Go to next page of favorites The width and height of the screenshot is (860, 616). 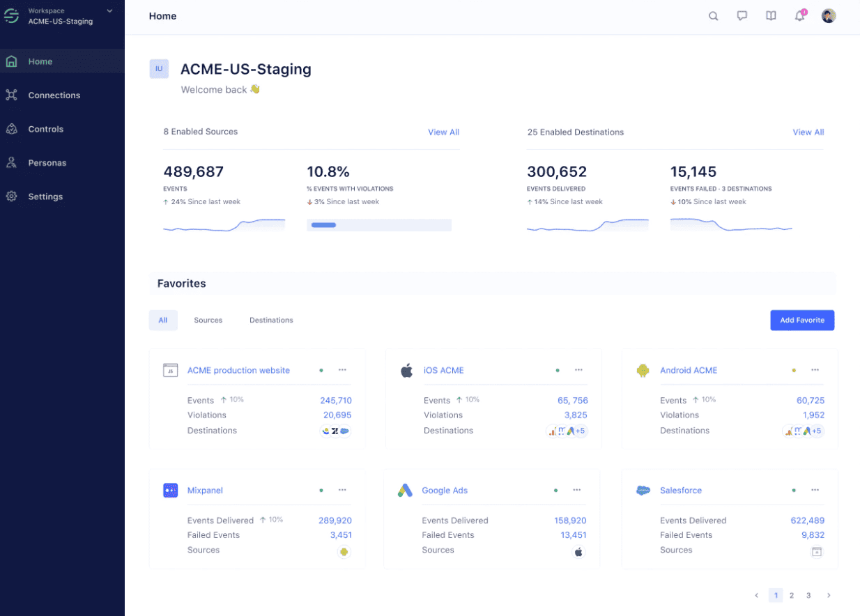(829, 595)
